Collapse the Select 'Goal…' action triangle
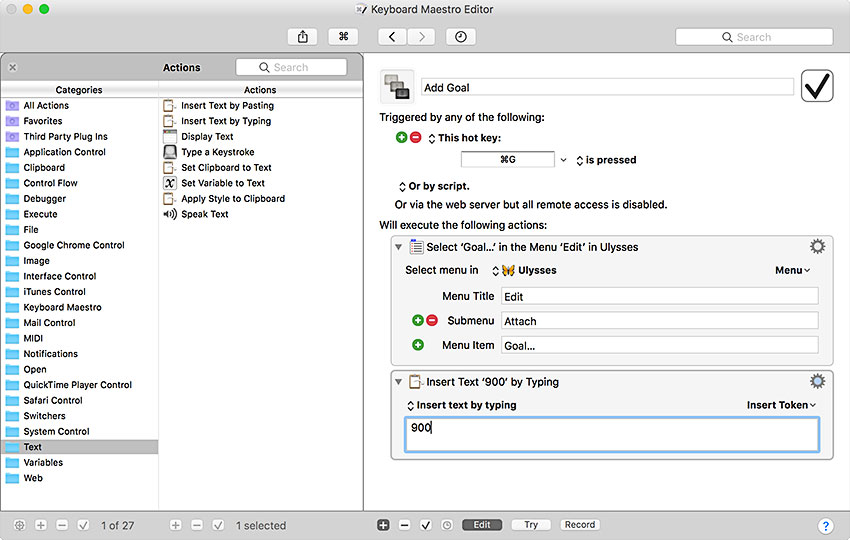This screenshot has width=850, height=540. [399, 247]
